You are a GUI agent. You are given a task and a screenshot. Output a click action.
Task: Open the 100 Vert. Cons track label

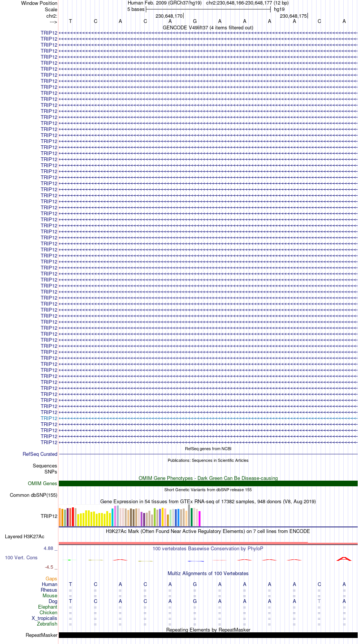pos(21,558)
